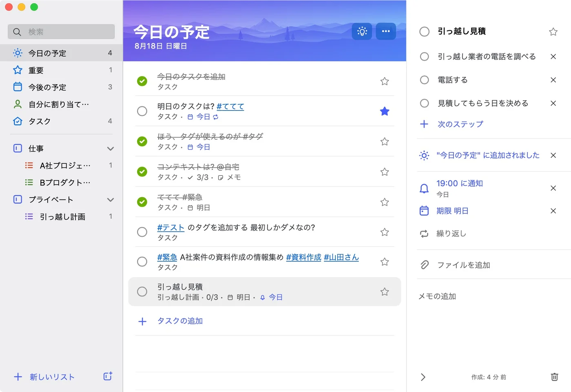The height and width of the screenshot is (392, 571).
Task: Select the 引っ越し計画 list
Action: coord(61,217)
